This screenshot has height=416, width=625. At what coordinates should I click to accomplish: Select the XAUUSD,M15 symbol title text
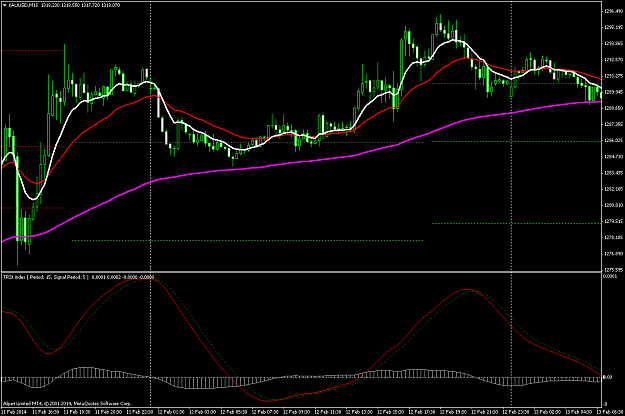[x=22, y=5]
